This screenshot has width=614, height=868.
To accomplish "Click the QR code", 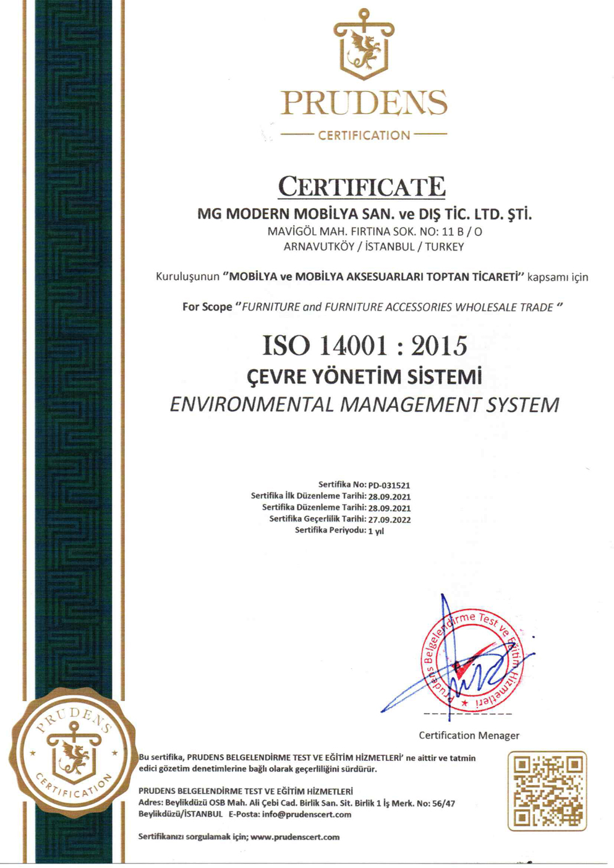I will 547,791.
